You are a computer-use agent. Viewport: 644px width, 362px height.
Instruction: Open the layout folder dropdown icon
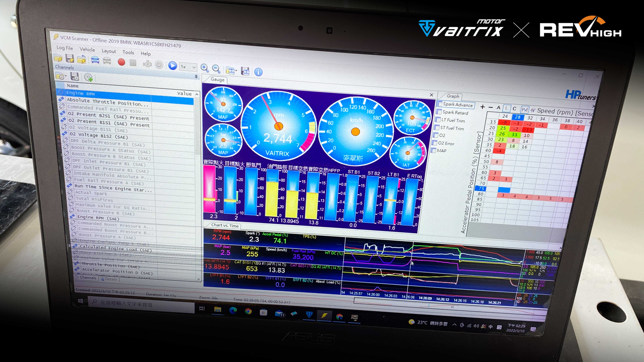tap(231, 71)
